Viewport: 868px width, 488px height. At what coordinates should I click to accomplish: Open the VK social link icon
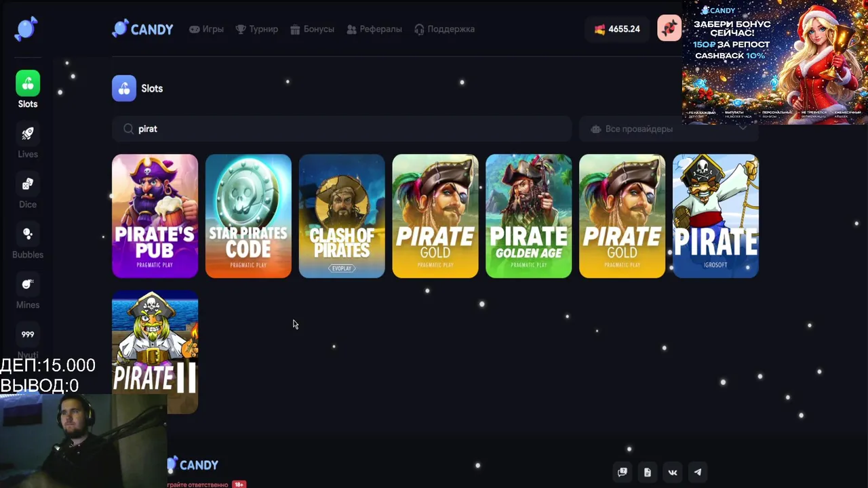coord(673,472)
